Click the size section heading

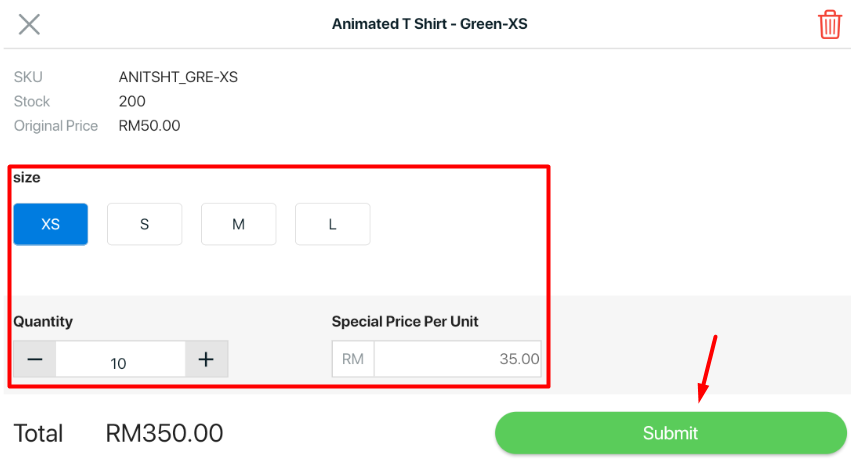[27, 177]
